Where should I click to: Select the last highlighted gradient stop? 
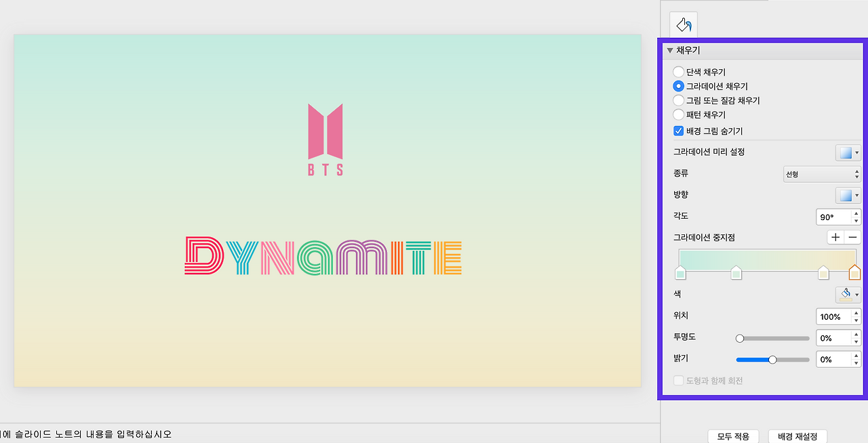pyautogui.click(x=854, y=272)
